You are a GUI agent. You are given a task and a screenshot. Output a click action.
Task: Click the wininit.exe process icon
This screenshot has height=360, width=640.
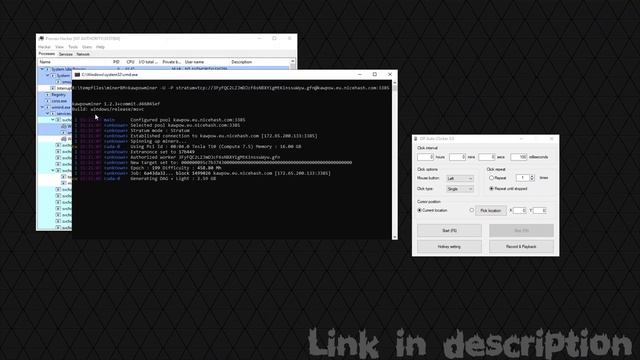tap(47, 107)
